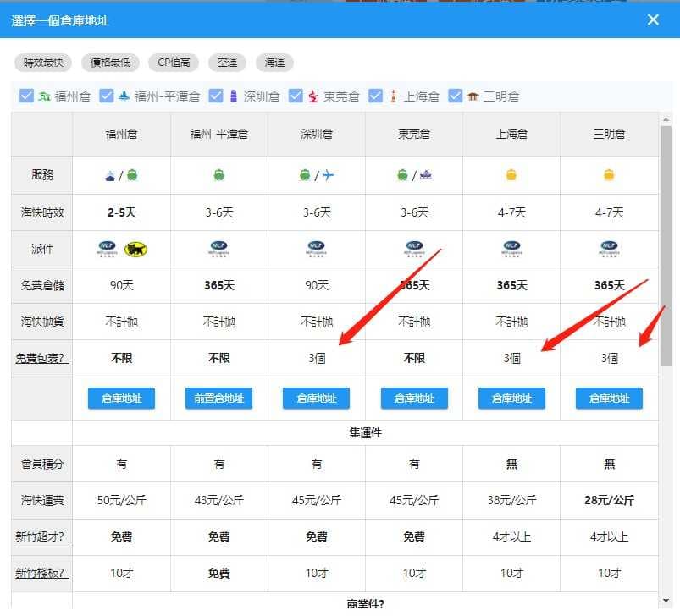Click NLT courier logo under 福州倉
The image size is (680, 616).
[x=107, y=249]
